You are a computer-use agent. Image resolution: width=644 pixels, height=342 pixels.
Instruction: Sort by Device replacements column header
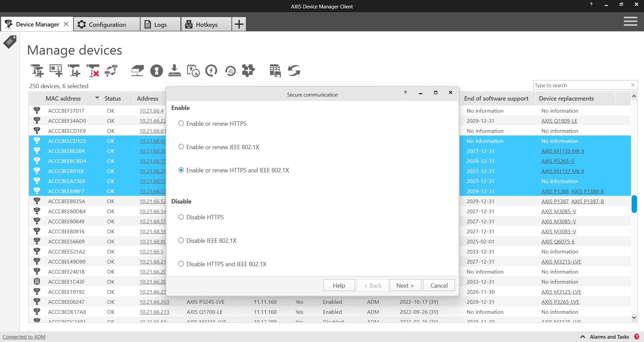pyautogui.click(x=576, y=98)
